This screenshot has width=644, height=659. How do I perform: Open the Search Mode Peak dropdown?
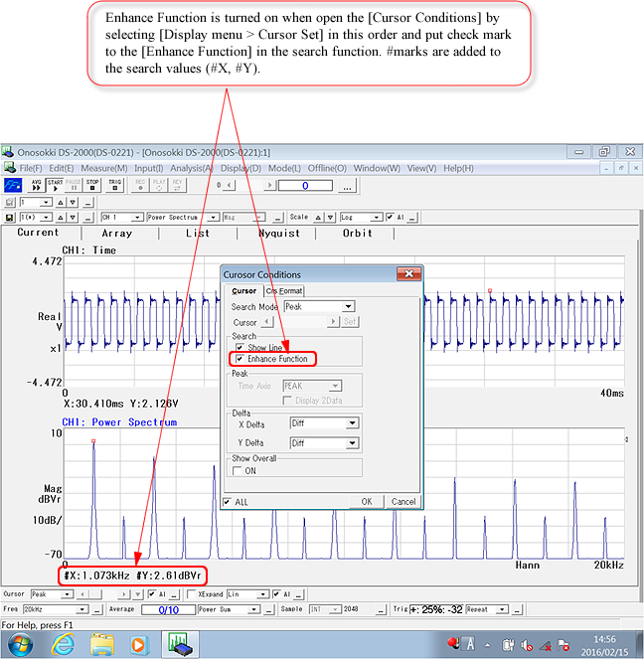click(x=348, y=307)
